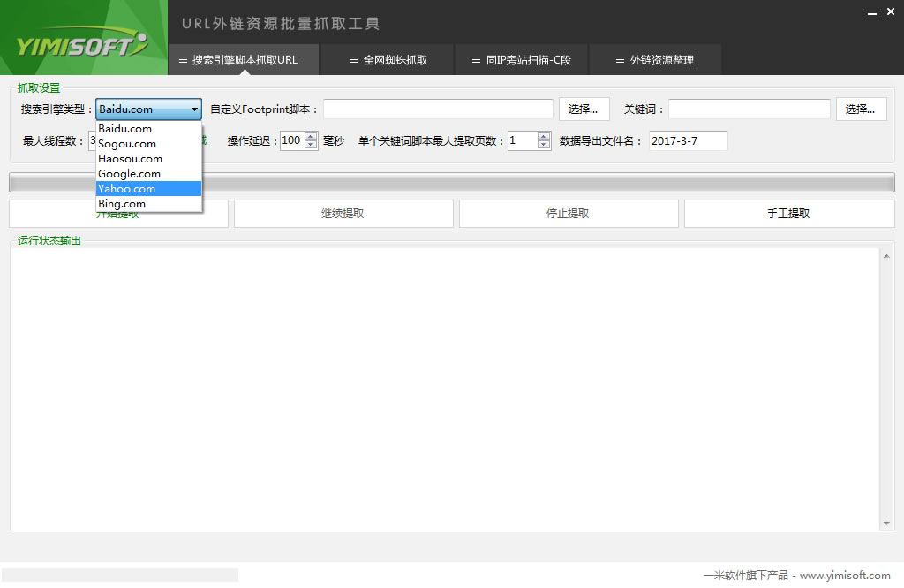Switch to the 全网蜘蛛抓取 tab
Viewport: 904px width, 588px height.
tap(387, 59)
